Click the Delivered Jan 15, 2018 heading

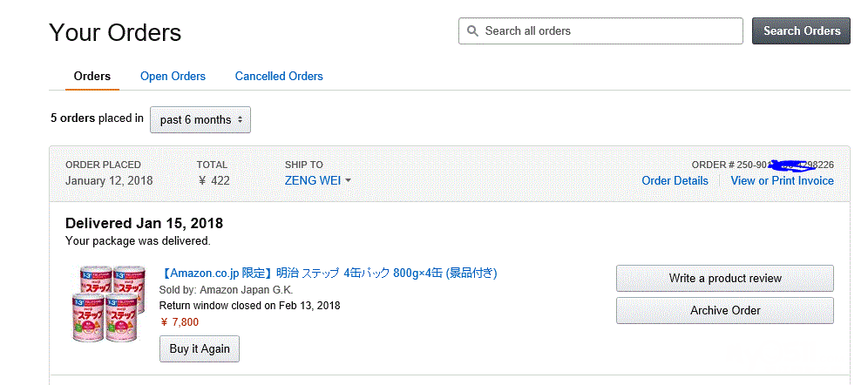tap(144, 224)
